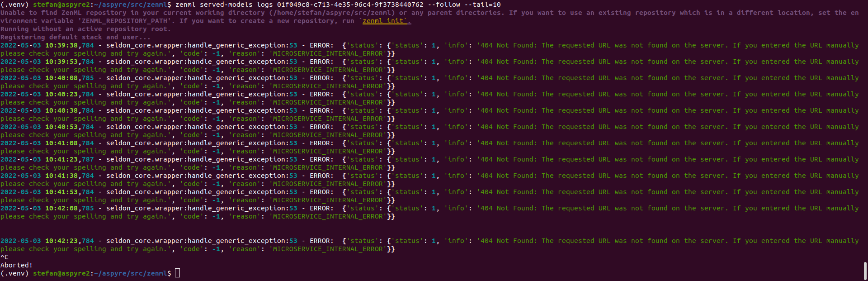Click the '--follow' flag in the command
Image resolution: width=868 pixels, height=281 pixels.
click(x=444, y=5)
